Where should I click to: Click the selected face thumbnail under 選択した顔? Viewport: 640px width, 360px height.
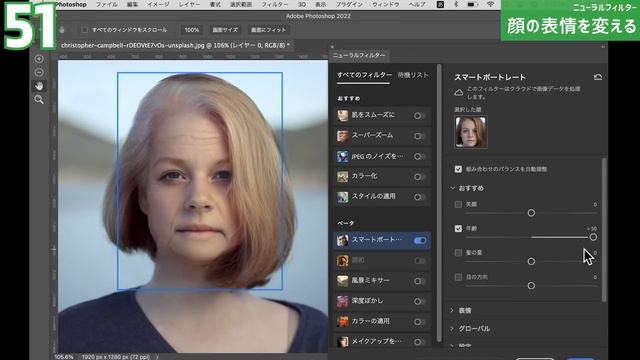[x=471, y=132]
